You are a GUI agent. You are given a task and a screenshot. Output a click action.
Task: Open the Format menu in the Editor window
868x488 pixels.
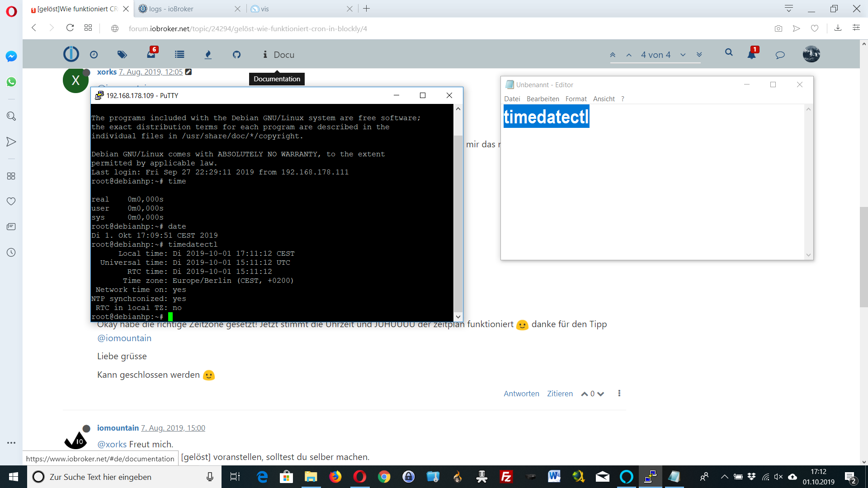coord(576,99)
